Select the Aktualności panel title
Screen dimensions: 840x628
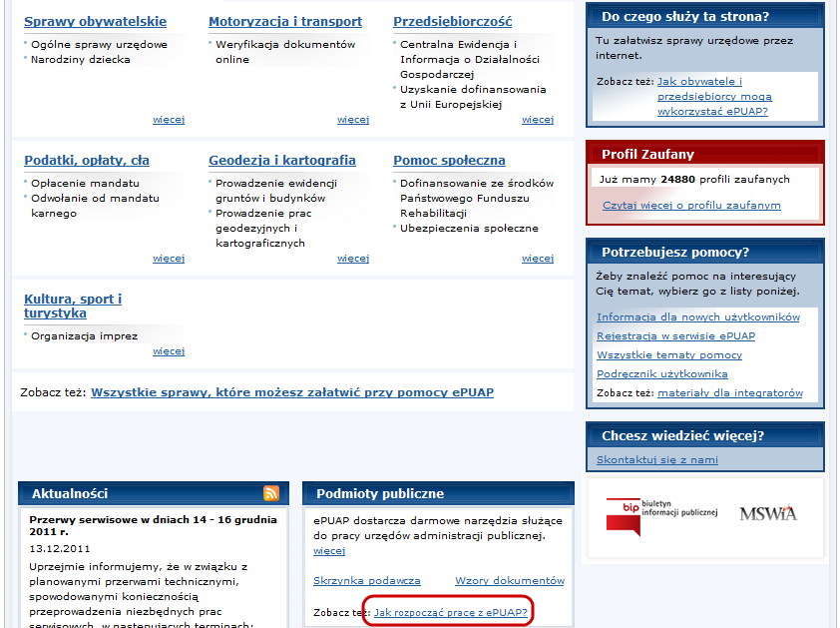(x=70, y=493)
